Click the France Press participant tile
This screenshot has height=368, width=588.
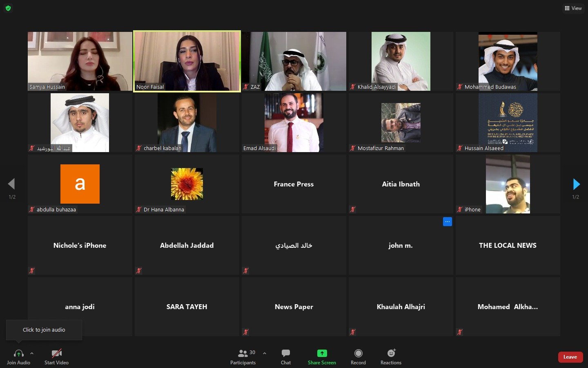coord(294,184)
